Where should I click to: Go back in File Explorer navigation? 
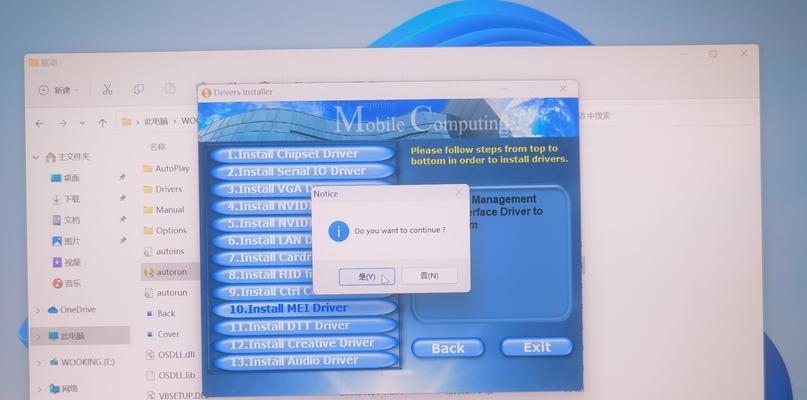40,124
